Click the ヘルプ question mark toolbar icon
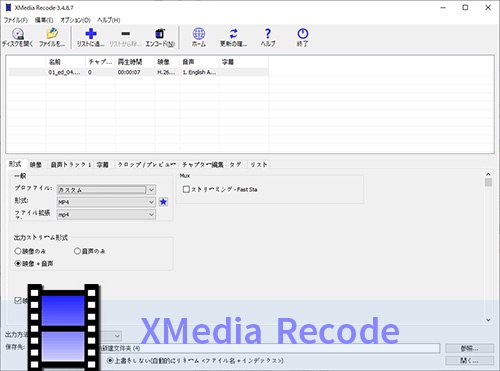 coord(267,33)
